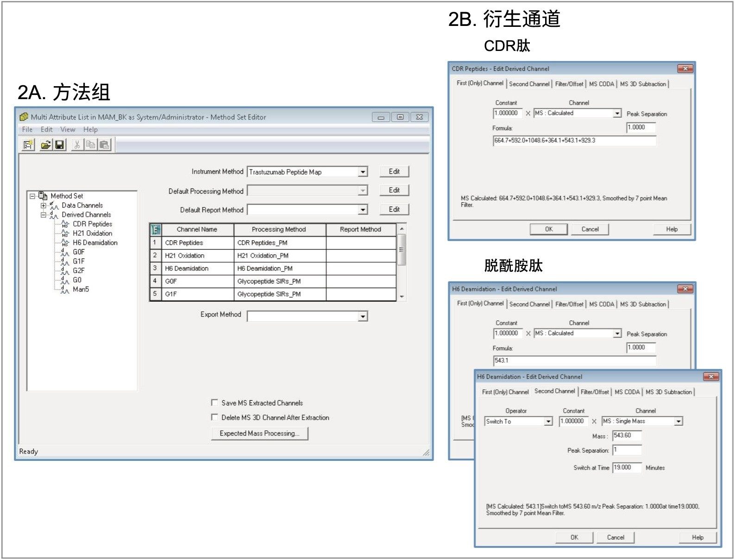Image resolution: width=735 pixels, height=560 pixels.
Task: Click the Save floppy disk icon
Action: (60, 145)
